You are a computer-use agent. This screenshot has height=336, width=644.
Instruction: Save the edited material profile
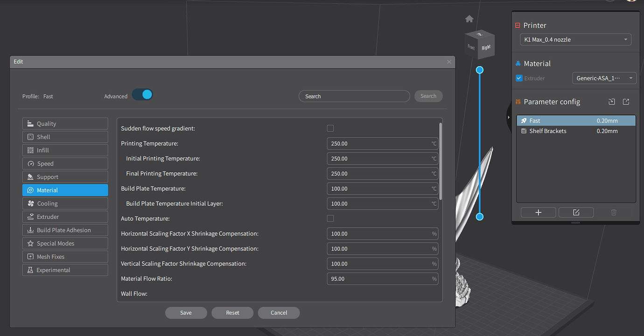(x=186, y=313)
